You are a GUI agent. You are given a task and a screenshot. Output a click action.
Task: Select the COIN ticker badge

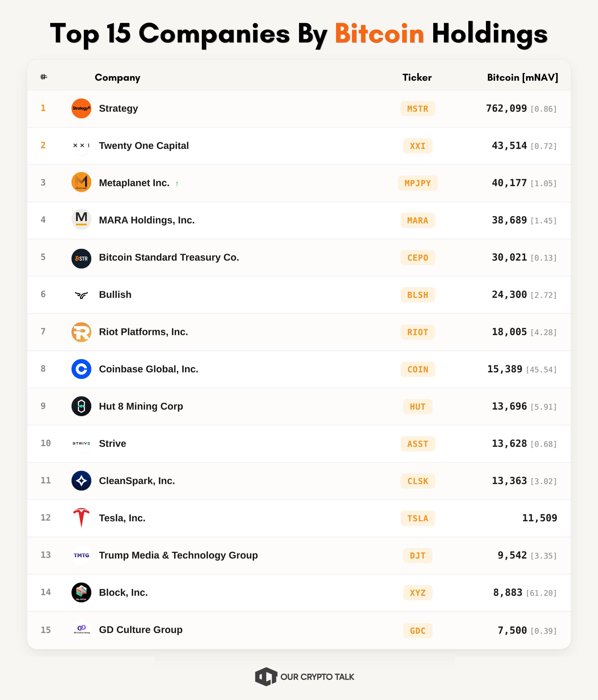click(418, 369)
